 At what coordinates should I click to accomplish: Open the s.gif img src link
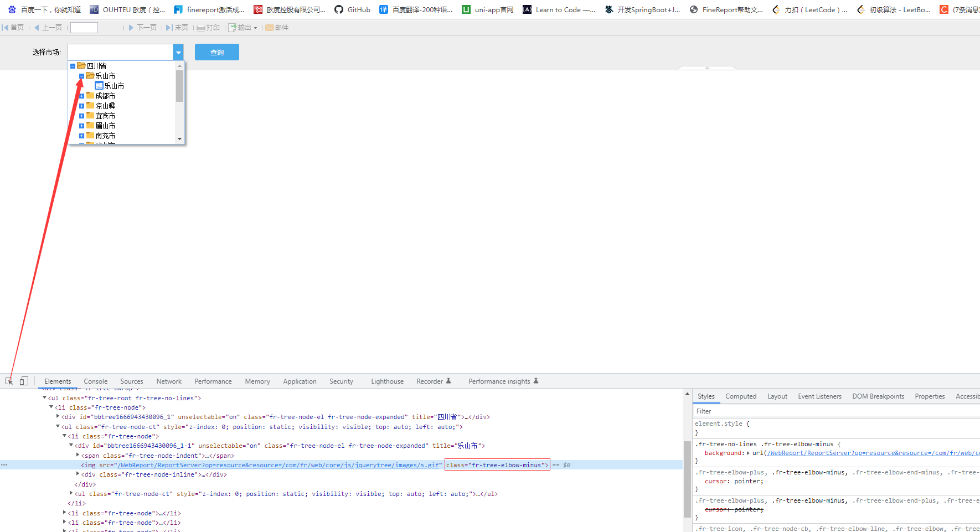pos(278,465)
